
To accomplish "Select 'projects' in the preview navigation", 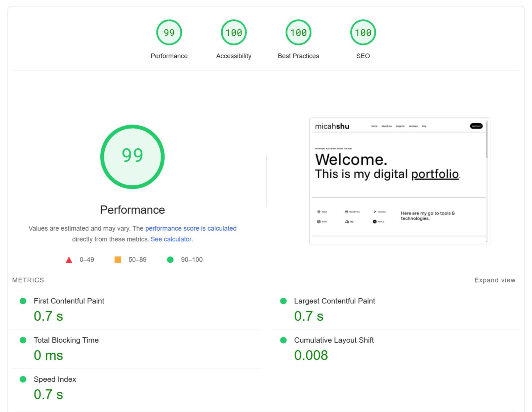I will pyautogui.click(x=400, y=126).
